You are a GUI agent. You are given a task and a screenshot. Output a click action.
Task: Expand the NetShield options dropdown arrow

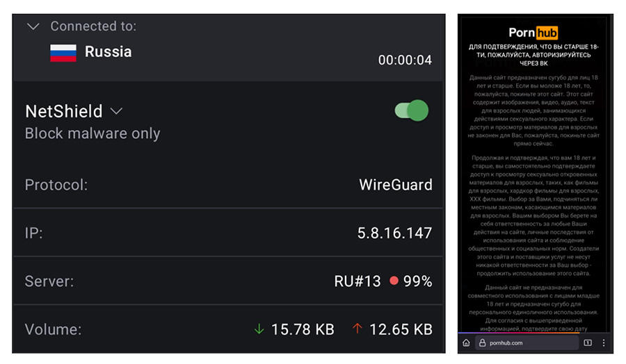pos(116,111)
